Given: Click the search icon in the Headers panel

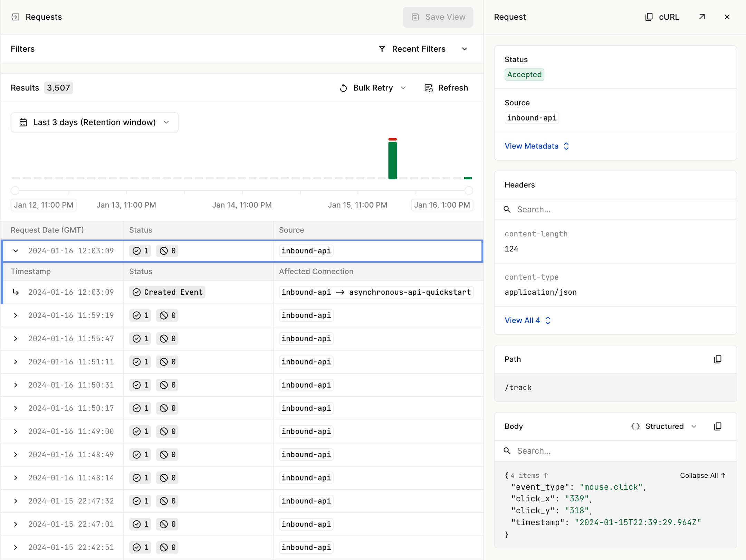Looking at the screenshot, I should tap(507, 209).
